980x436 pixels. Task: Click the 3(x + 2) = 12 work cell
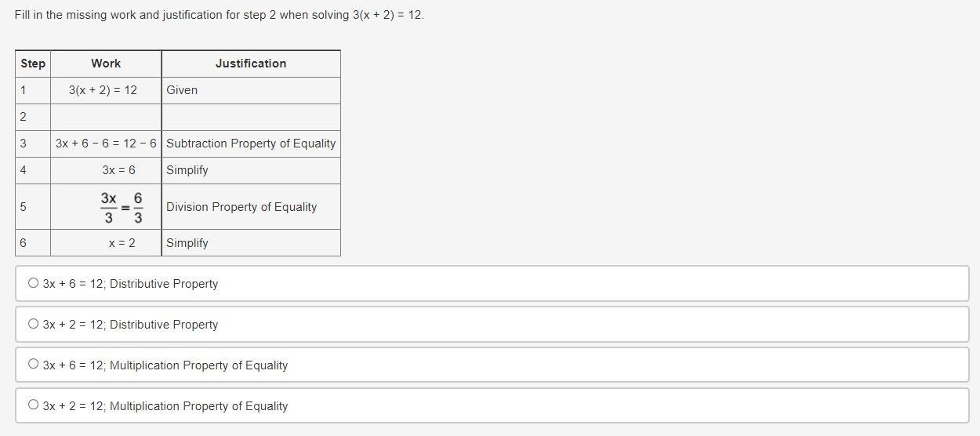103,90
